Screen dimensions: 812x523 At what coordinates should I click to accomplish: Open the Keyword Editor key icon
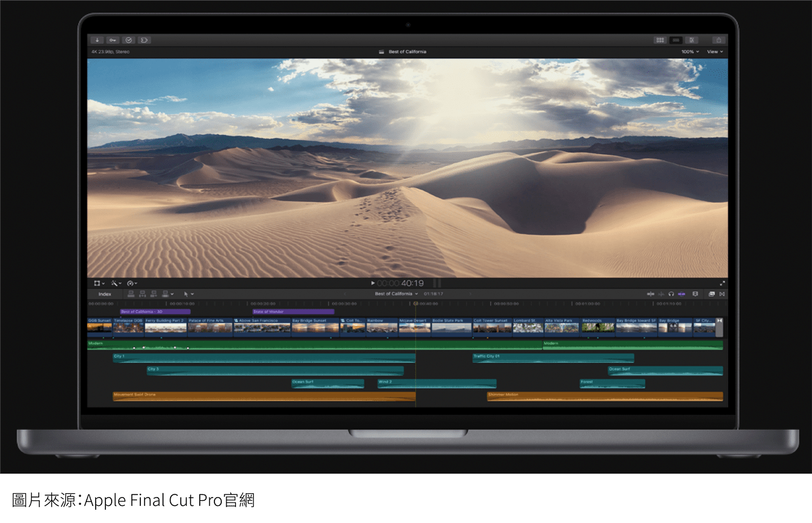(113, 40)
